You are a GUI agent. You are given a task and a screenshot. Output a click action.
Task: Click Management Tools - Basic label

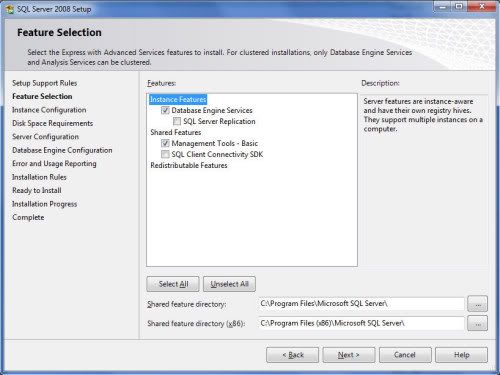[x=215, y=143]
